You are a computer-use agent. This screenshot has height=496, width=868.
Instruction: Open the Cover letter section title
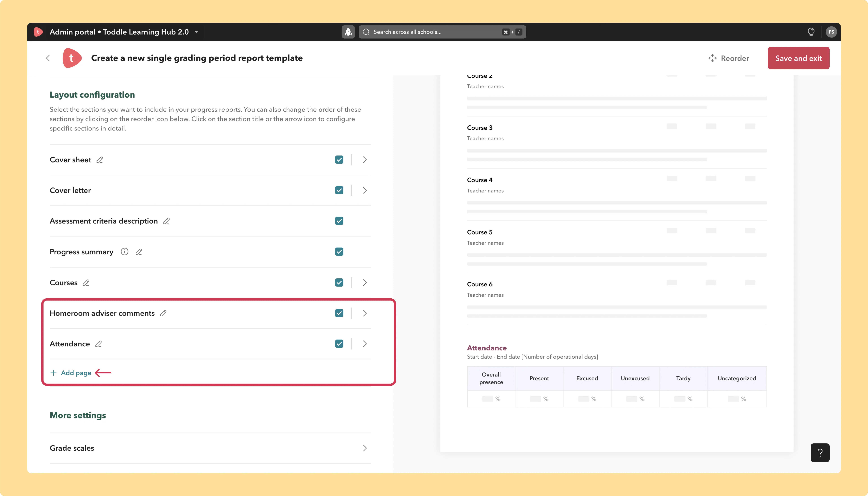[x=70, y=190]
